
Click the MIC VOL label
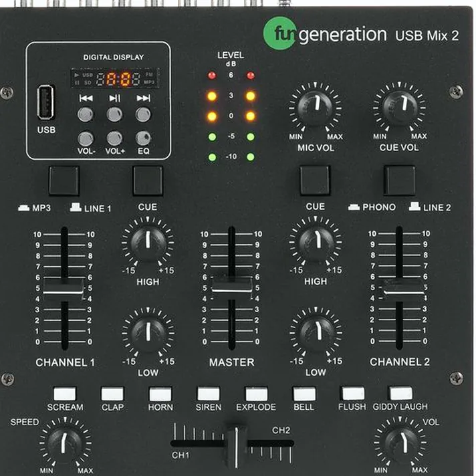point(316,148)
